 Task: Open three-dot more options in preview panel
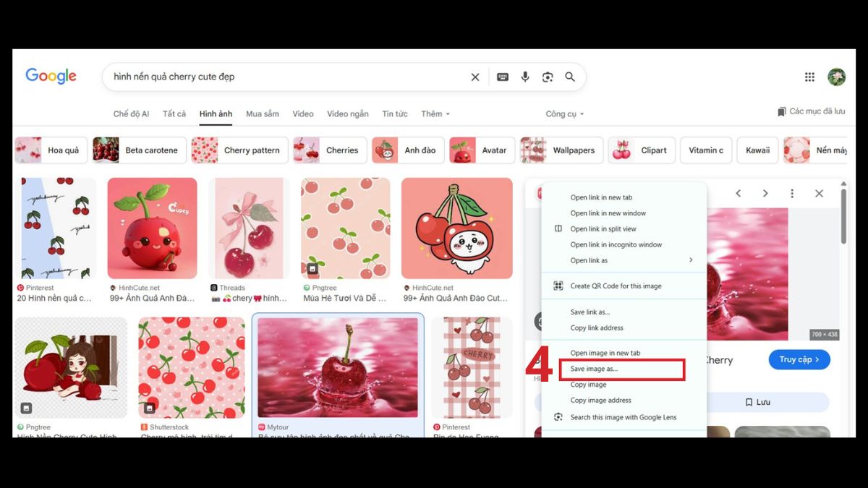[x=792, y=194]
